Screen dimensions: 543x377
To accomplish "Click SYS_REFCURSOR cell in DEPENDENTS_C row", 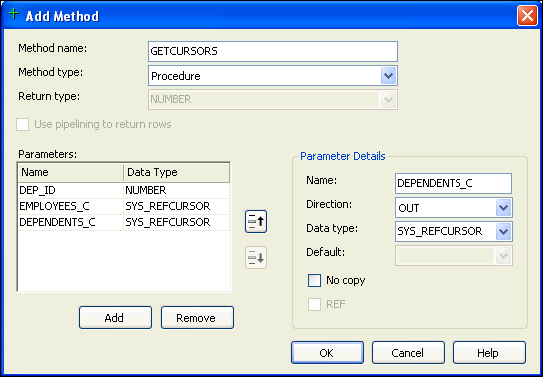I will 176,223.
